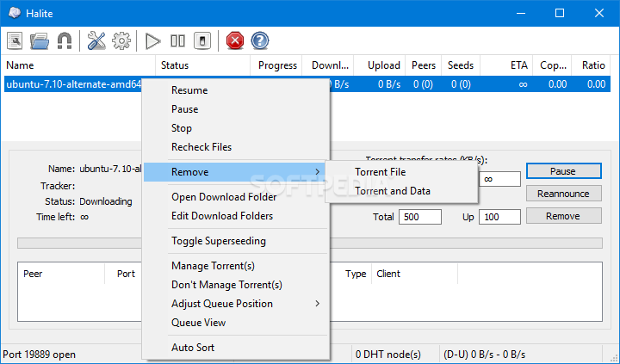Choose Pause in the context menu
This screenshot has width=620, height=364.
point(236,109)
